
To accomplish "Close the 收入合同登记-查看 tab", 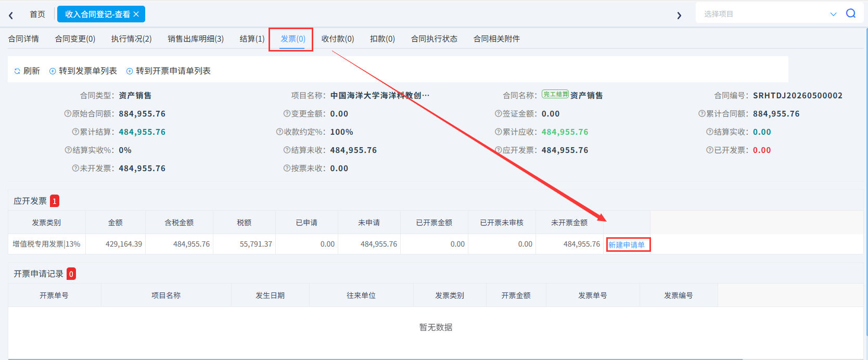I will (136, 14).
